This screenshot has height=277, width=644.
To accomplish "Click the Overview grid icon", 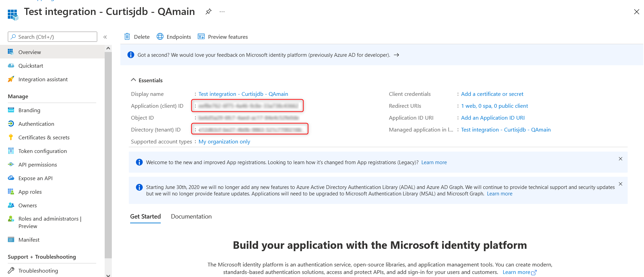I will 11,52.
